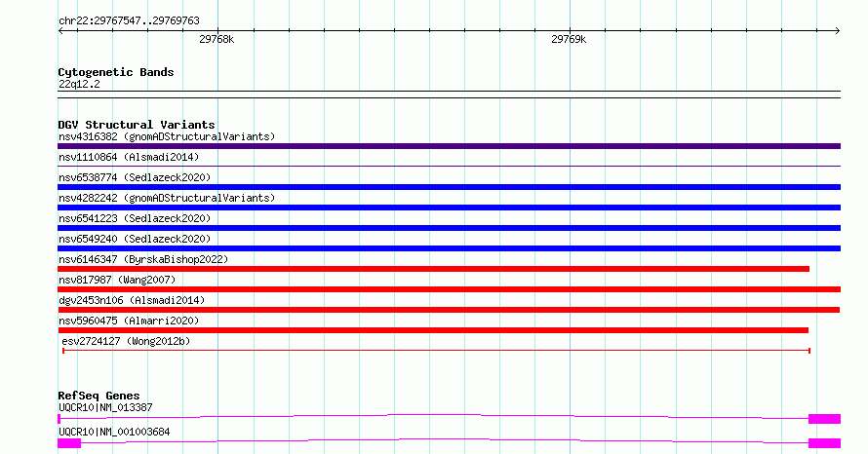This screenshot has height=454, width=868.
Task: Click the blue bar under nsv4282242
Action: (x=449, y=208)
